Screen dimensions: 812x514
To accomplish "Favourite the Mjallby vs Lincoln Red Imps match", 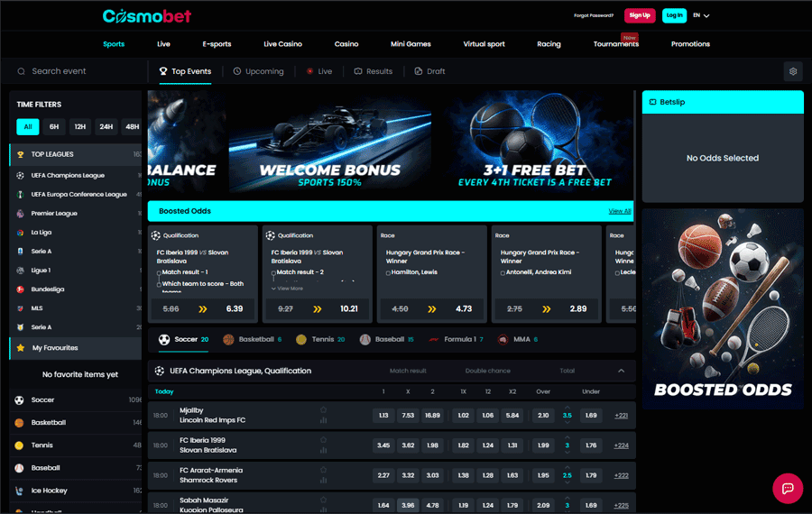I will 323,410.
